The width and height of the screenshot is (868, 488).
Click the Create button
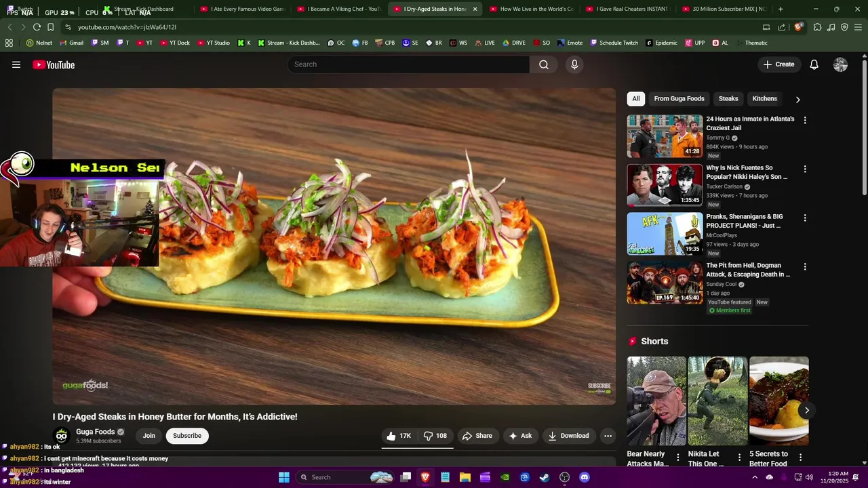(778, 64)
